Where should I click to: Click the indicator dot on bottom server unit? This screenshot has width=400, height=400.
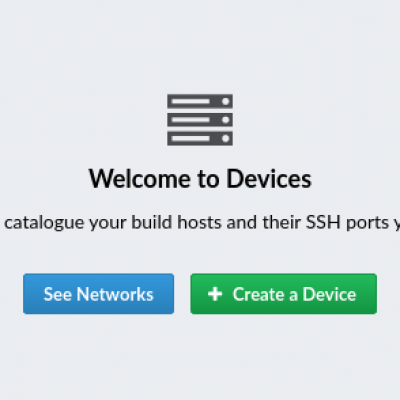tap(226, 138)
